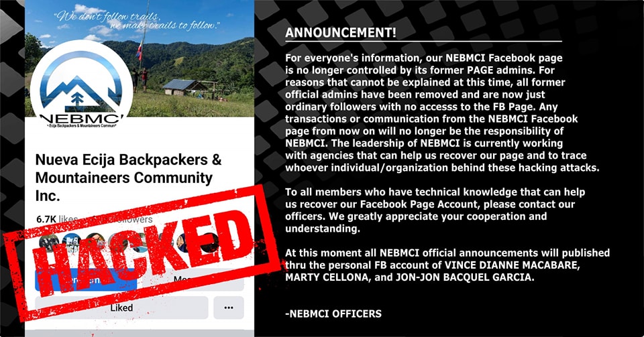Select the last dark follower avatar in row
644x337 pixels.
coord(209,243)
